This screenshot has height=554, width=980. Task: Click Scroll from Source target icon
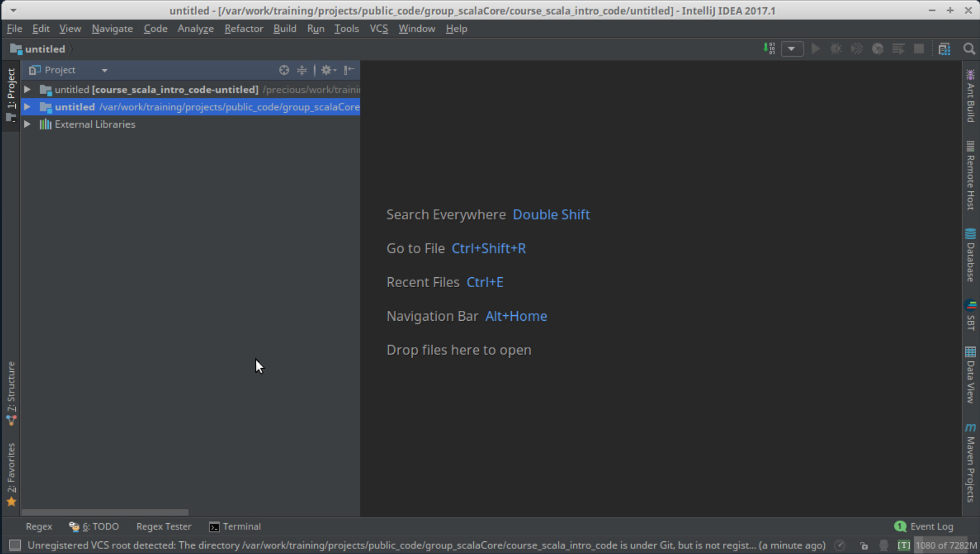coord(284,70)
